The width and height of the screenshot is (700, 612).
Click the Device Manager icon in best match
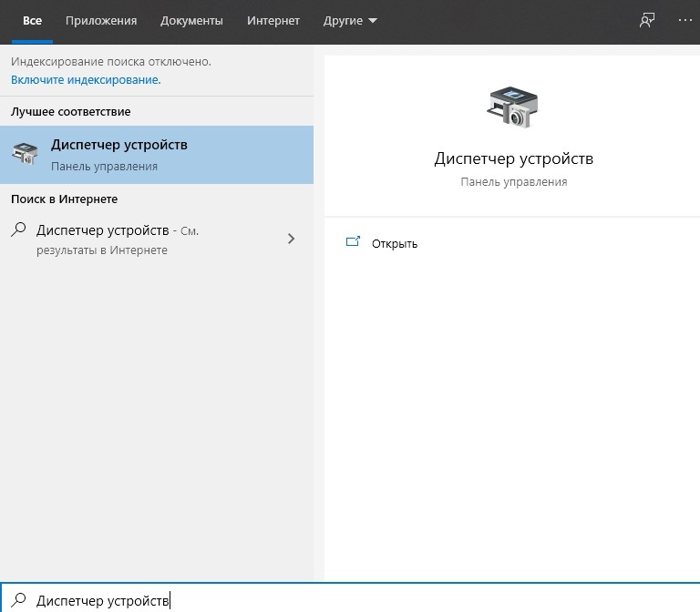(x=25, y=154)
